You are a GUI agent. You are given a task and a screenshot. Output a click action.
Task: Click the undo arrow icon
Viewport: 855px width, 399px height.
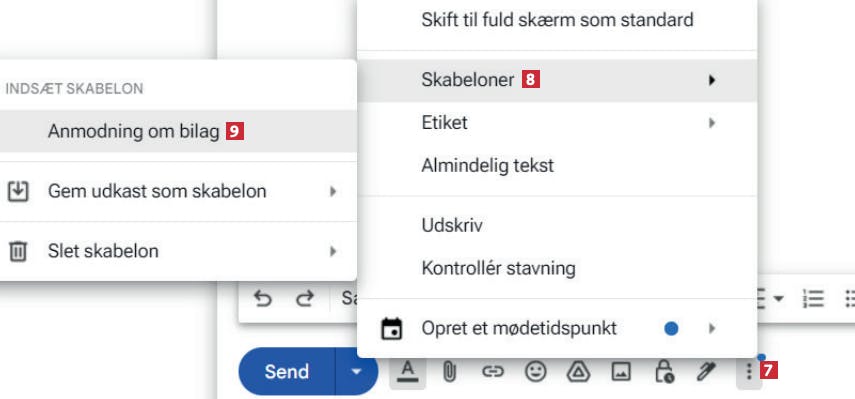click(x=263, y=298)
